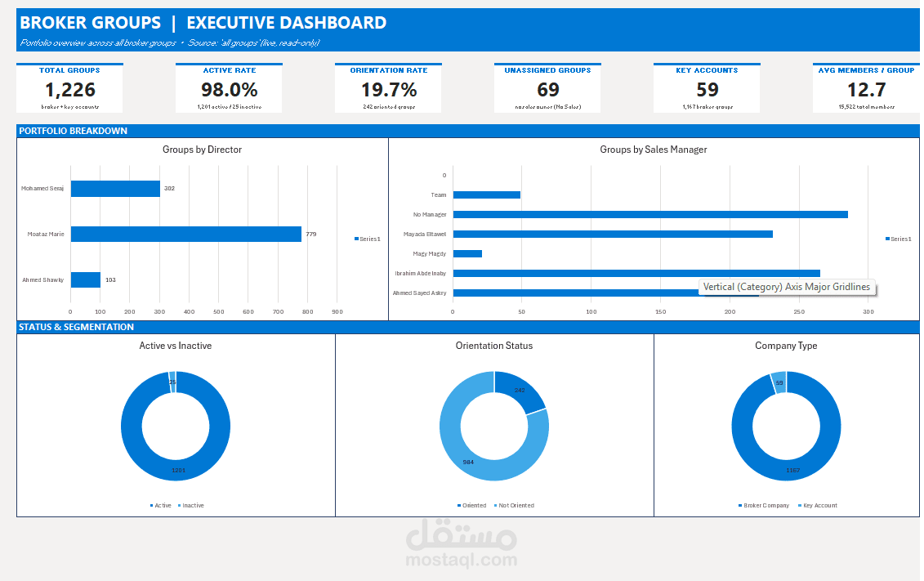Screen dimensions: 924x581
Task: Click the AVG MEMBERS / GROUP value 12.7
Action: point(866,90)
